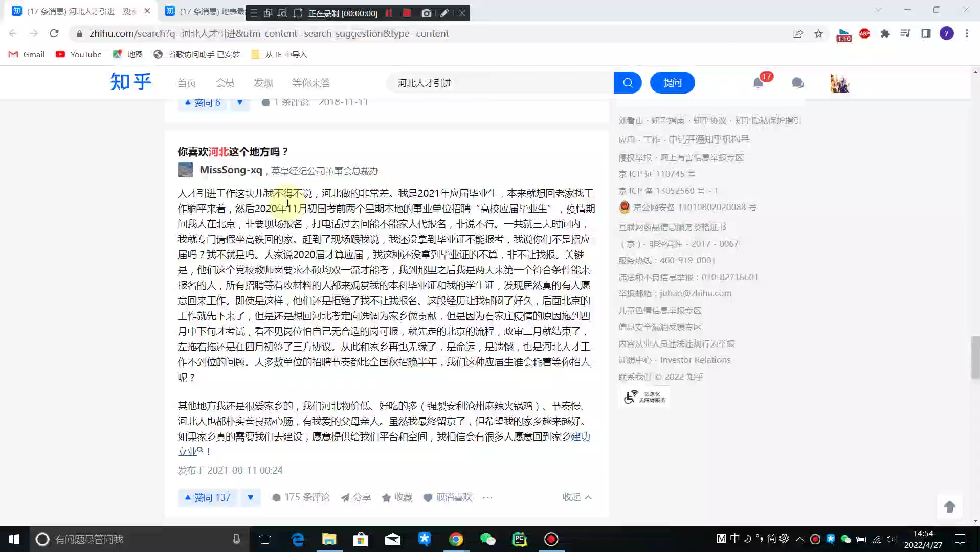Open the user avatar profile menu
Screen dimensions: 980x552
tap(839, 83)
